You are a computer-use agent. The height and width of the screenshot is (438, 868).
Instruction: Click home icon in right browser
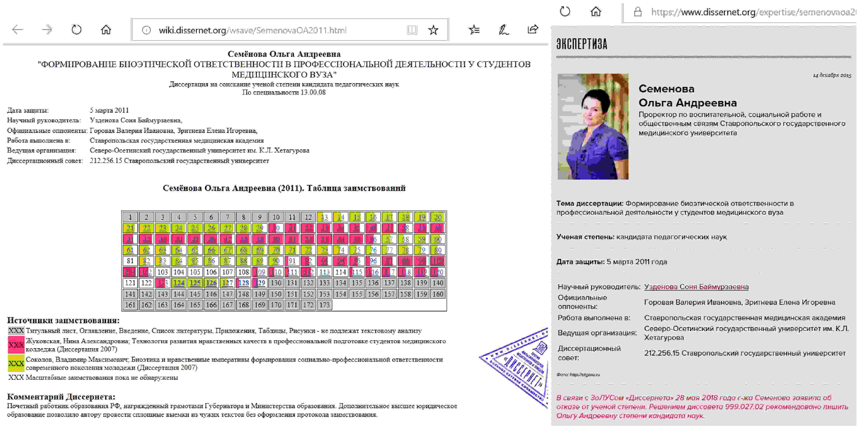(595, 12)
